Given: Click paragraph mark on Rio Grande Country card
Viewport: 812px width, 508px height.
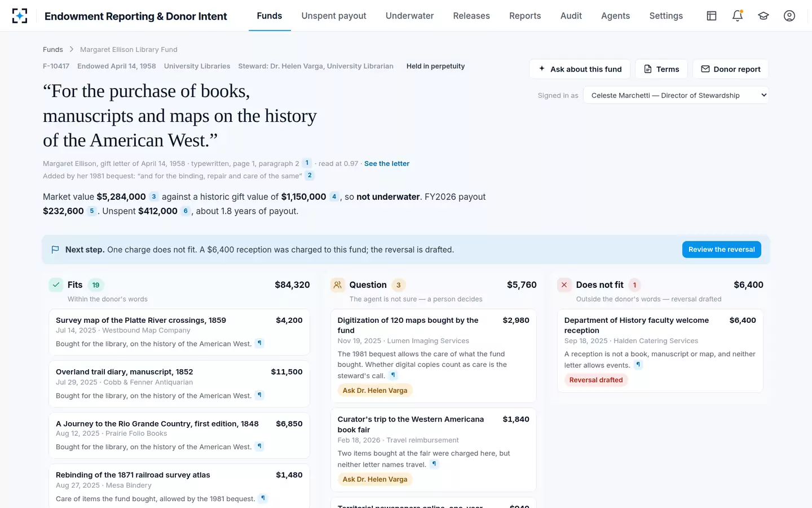Looking at the screenshot, I should point(259,446).
